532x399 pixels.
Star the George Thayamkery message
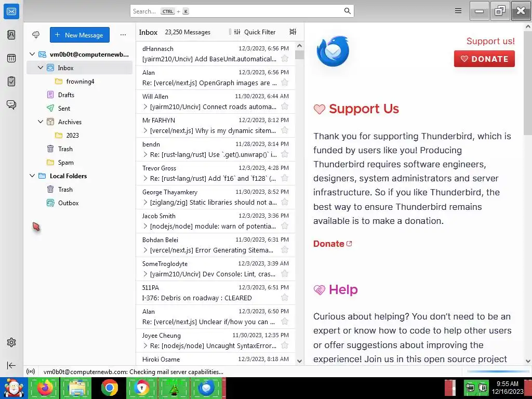(x=285, y=202)
